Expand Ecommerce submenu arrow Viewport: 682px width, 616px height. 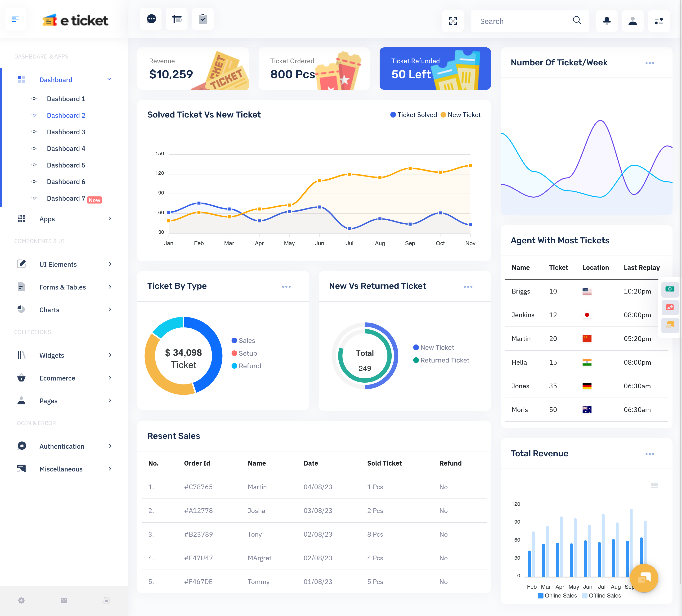(110, 378)
